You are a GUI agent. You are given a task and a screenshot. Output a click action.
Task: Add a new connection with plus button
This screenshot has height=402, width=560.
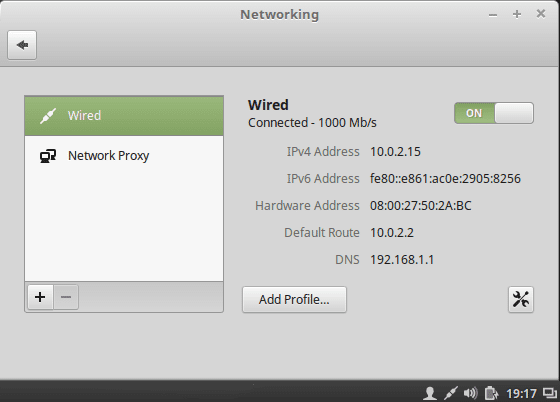pyautogui.click(x=40, y=297)
